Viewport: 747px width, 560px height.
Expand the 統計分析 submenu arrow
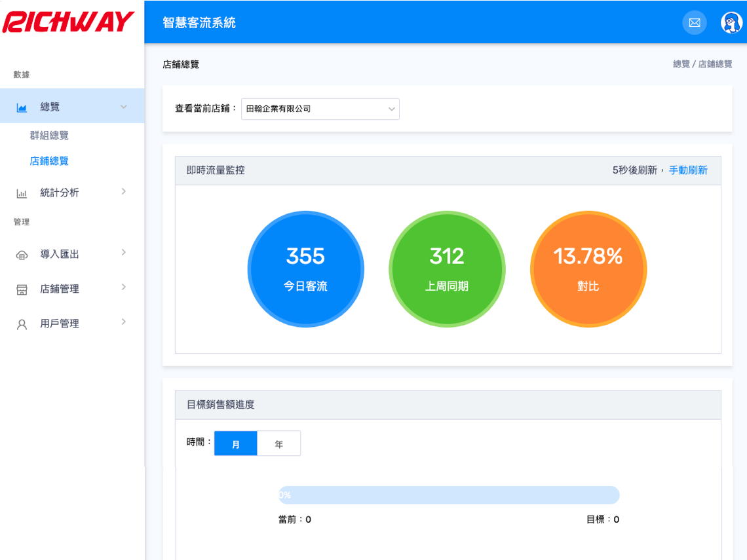(124, 192)
